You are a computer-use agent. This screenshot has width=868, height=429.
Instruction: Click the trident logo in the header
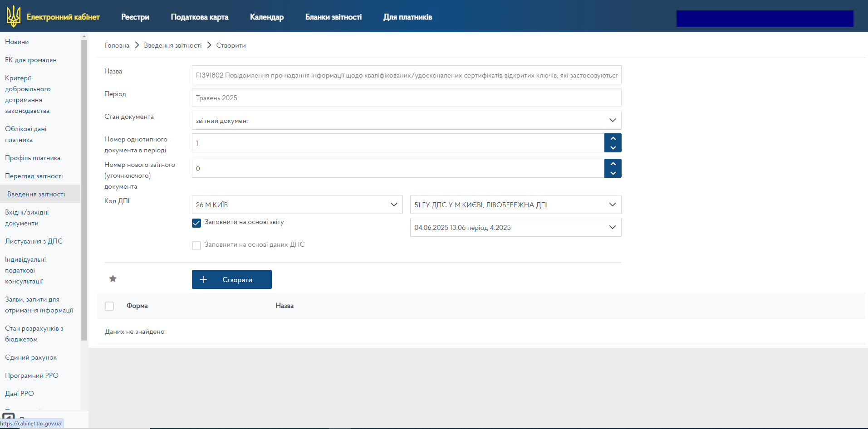click(x=14, y=16)
